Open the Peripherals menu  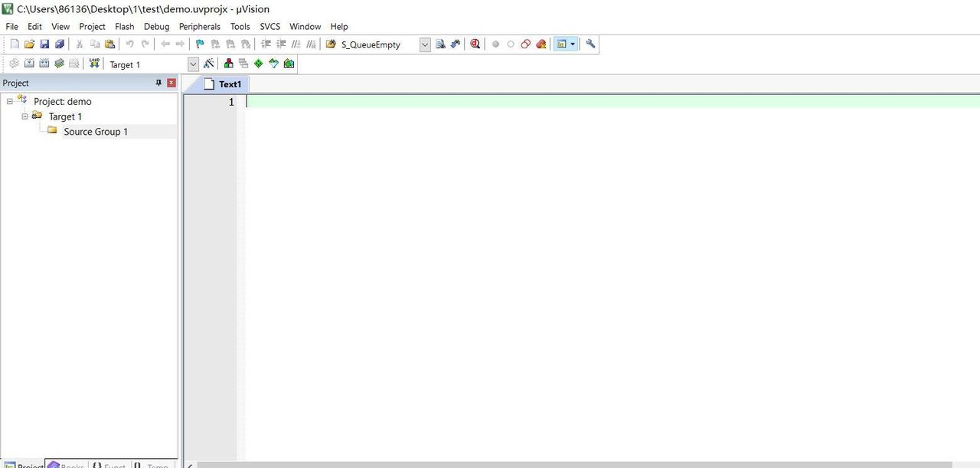[x=199, y=26]
